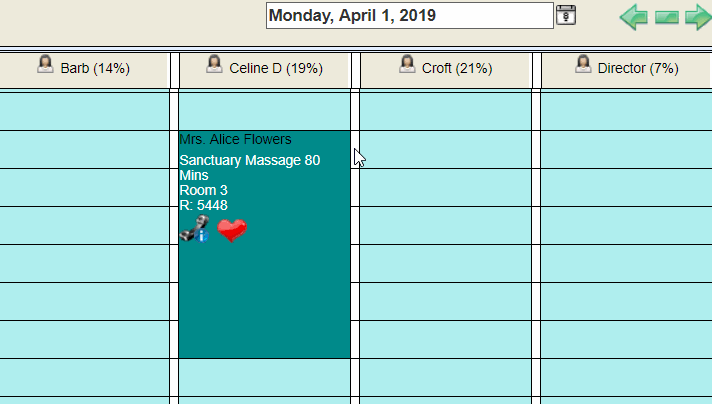Select the Croft (21%) column header
Viewport: 712px width, 404px height.
[x=445, y=70]
